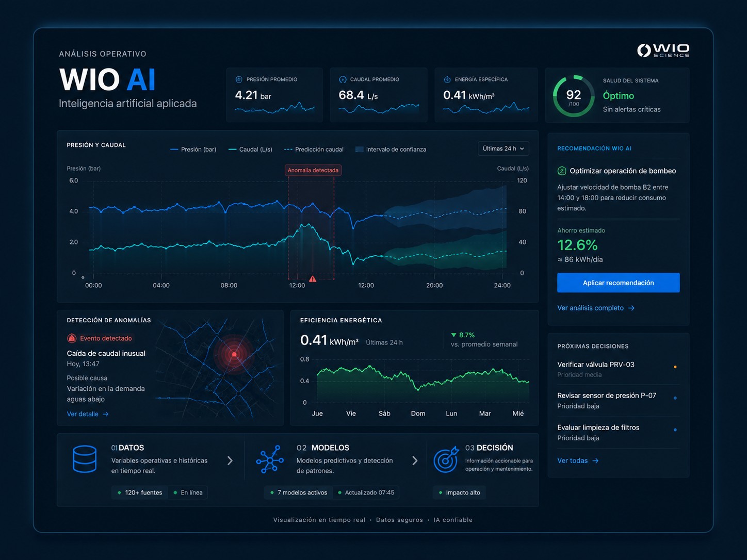Image resolution: width=747 pixels, height=560 pixels.
Task: Toggle the Presión (bar) legend series
Action: 193,150
